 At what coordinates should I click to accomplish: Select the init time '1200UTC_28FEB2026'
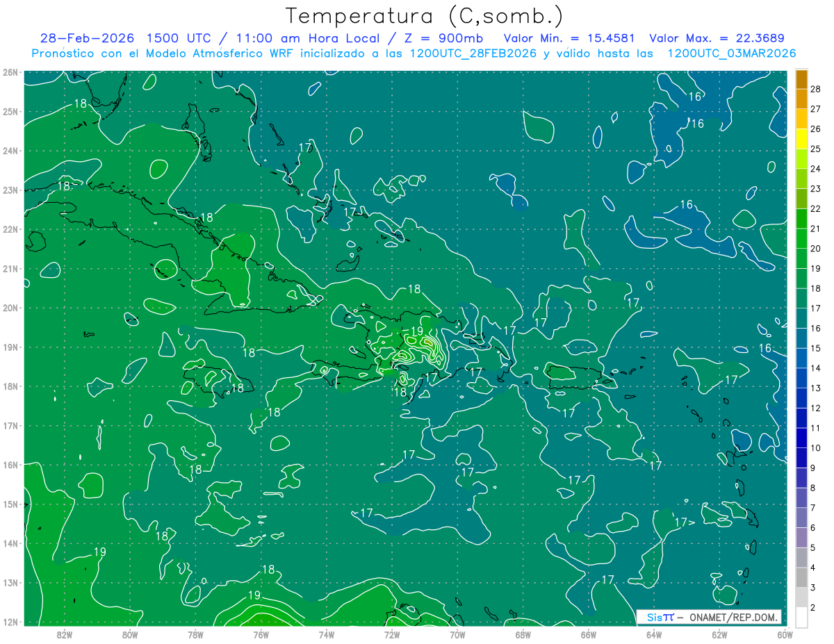[x=473, y=53]
